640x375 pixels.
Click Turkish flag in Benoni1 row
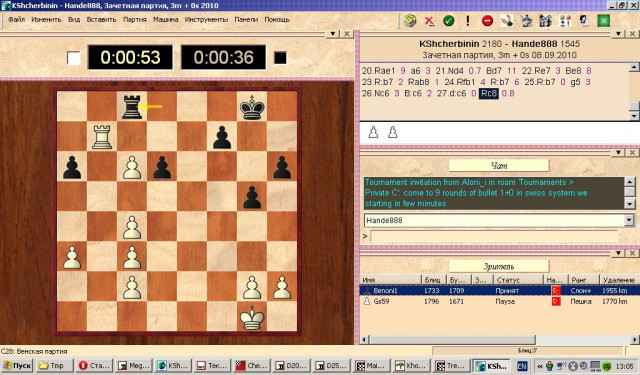pos(556,291)
